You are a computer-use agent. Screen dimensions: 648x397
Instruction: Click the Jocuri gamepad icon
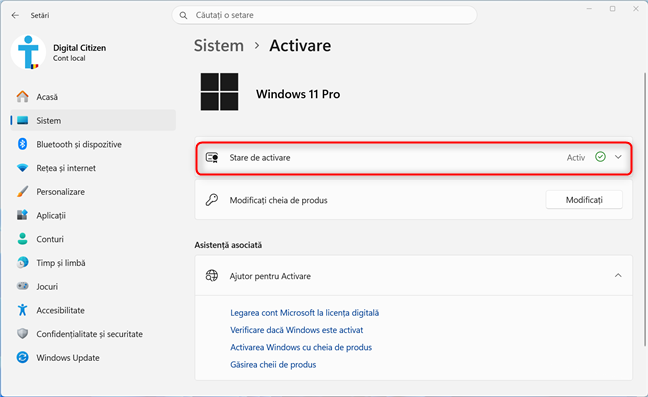click(x=22, y=286)
